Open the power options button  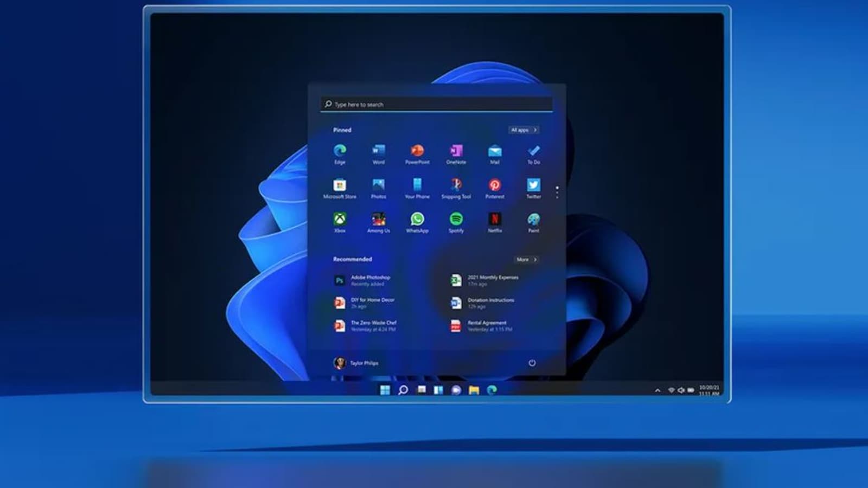(x=532, y=363)
